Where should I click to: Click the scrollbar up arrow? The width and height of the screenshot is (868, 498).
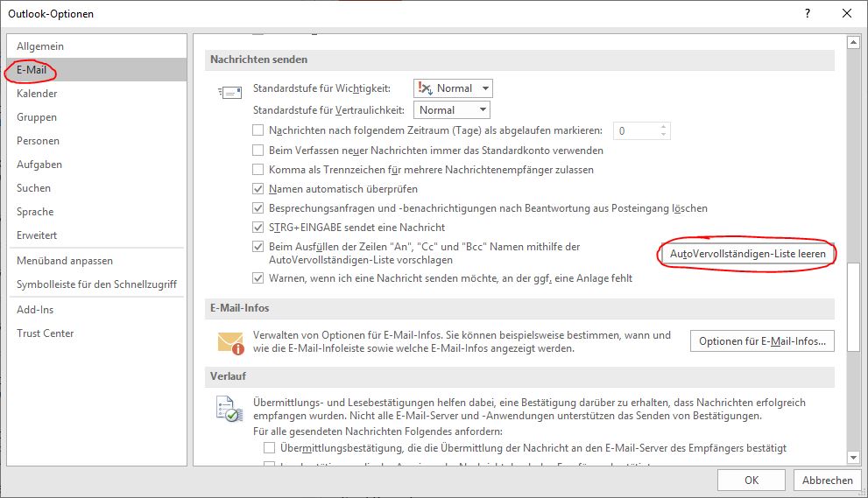tap(853, 42)
